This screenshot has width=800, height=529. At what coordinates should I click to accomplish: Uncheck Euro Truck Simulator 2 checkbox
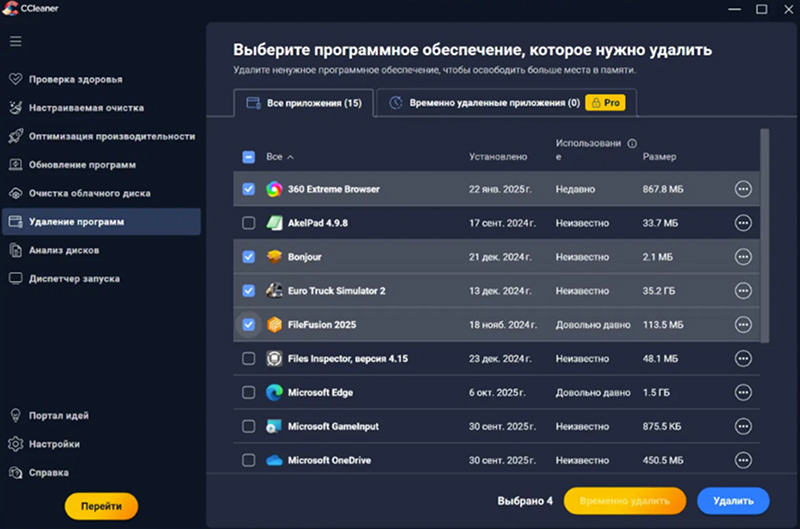[248, 291]
